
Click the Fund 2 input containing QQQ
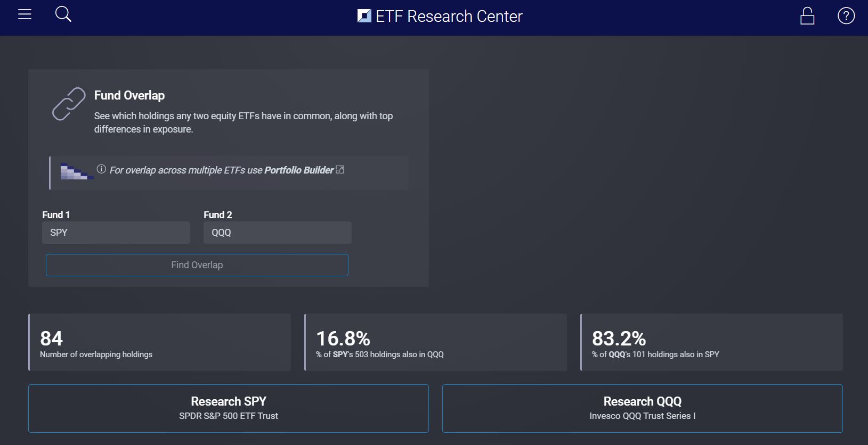tap(278, 233)
